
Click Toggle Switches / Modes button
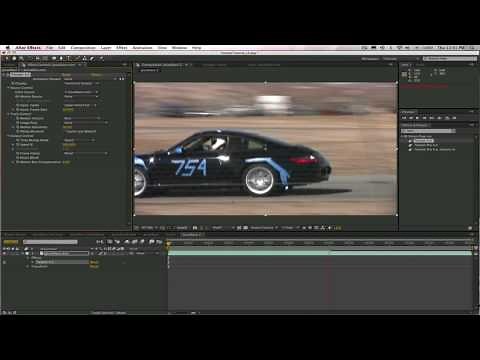click(x=109, y=313)
